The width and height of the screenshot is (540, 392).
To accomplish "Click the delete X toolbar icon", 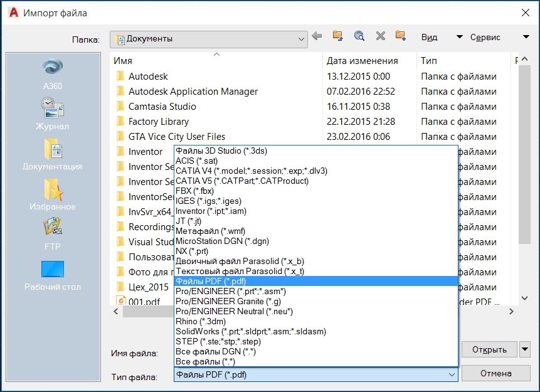I will pyautogui.click(x=380, y=36).
